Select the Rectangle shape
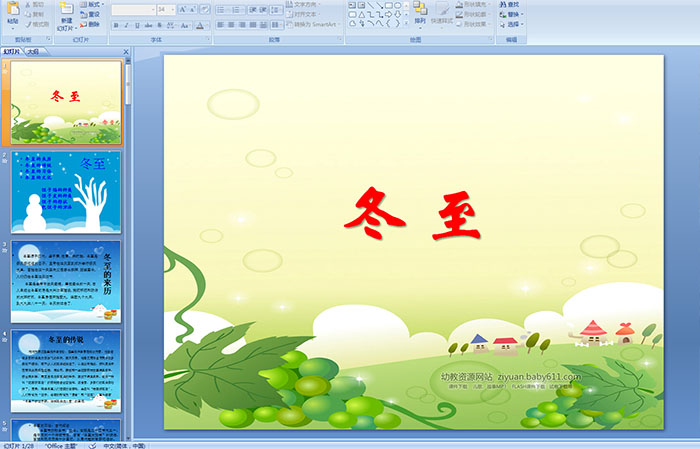 [389, 5]
